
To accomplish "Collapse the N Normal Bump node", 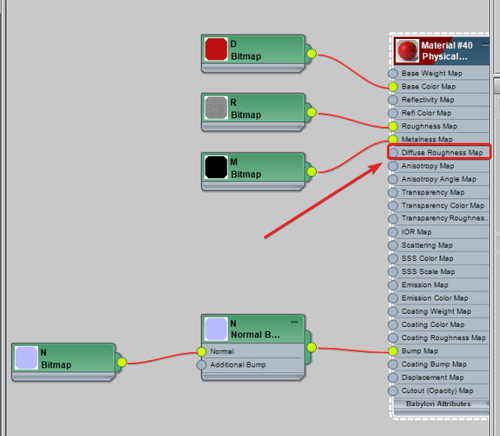I will [294, 322].
